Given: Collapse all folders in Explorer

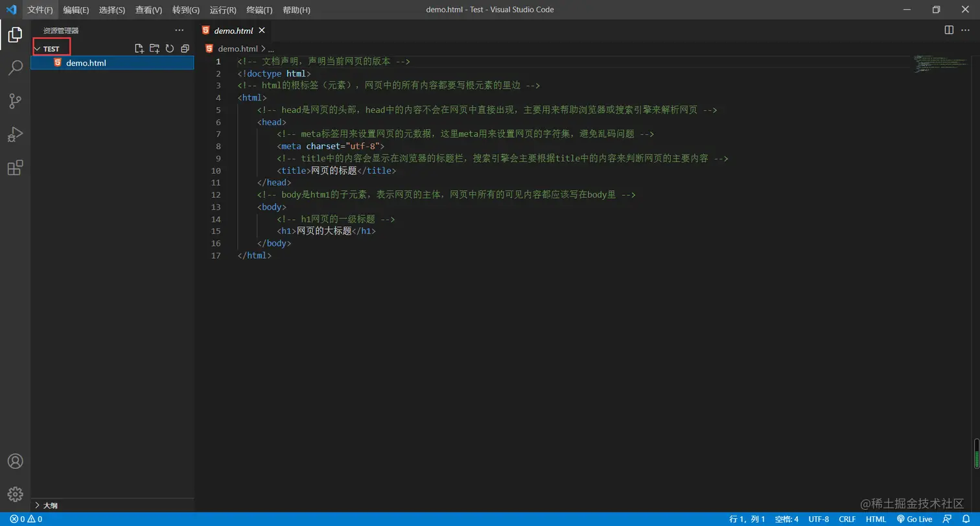Looking at the screenshot, I should coord(185,47).
